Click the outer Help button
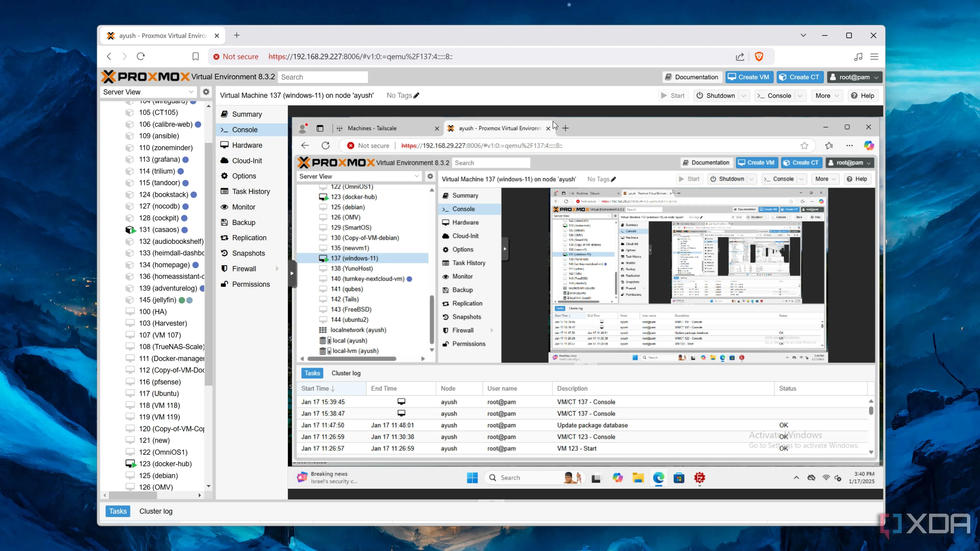Viewport: 980px width, 551px height. point(862,96)
